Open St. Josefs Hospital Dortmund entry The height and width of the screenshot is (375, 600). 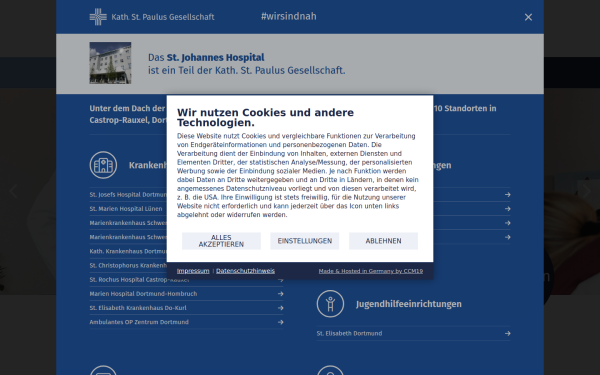point(128,195)
